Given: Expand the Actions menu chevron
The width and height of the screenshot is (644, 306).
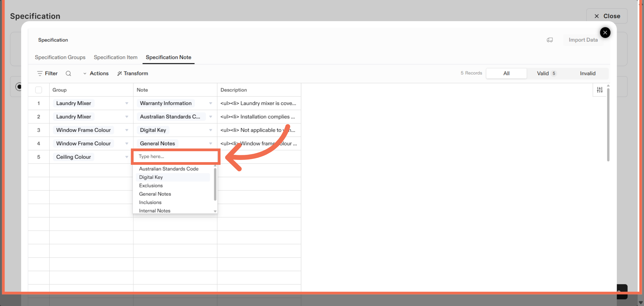Looking at the screenshot, I should tap(85, 73).
